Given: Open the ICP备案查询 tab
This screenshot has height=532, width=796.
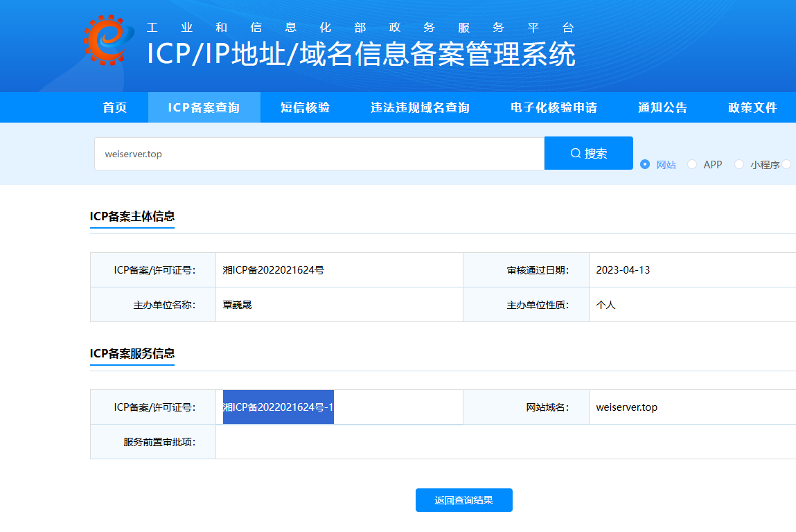Looking at the screenshot, I should click(x=204, y=107).
